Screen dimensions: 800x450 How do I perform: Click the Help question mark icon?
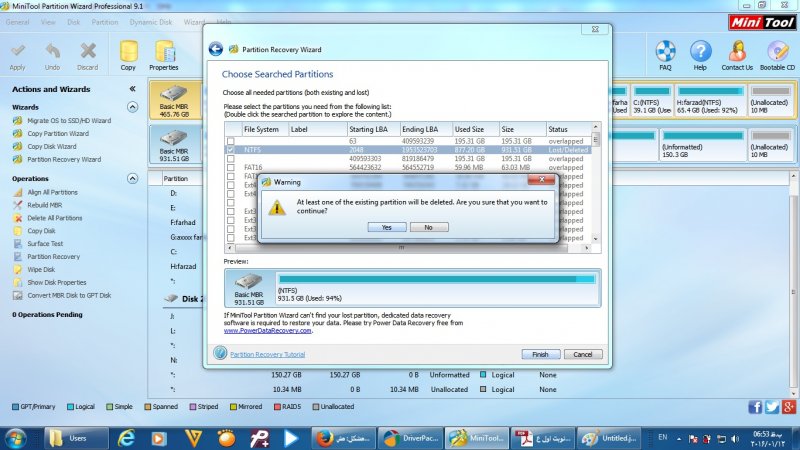coord(700,55)
